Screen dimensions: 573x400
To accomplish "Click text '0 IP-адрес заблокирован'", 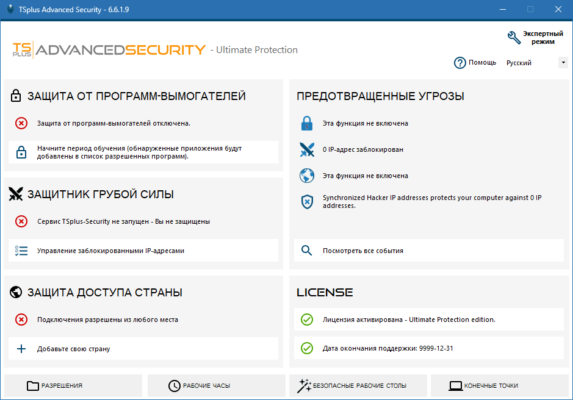I will pos(363,149).
